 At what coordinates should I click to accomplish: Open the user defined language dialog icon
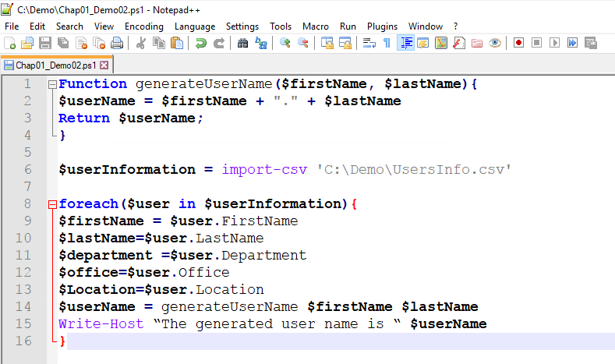(x=422, y=43)
